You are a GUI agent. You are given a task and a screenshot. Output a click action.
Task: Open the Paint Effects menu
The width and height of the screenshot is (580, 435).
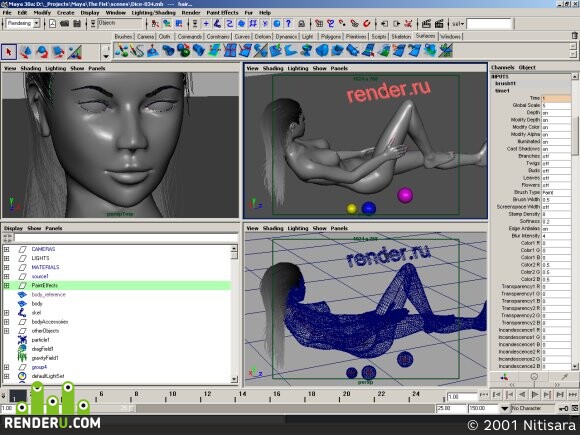[x=222, y=13]
